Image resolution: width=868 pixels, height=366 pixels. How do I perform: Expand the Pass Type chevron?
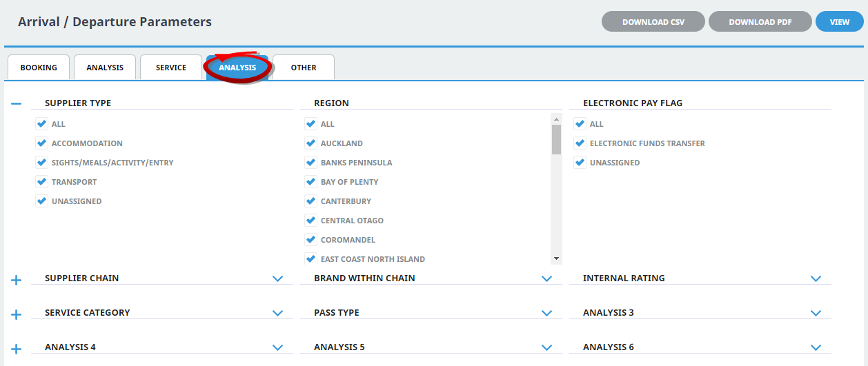coord(547,313)
